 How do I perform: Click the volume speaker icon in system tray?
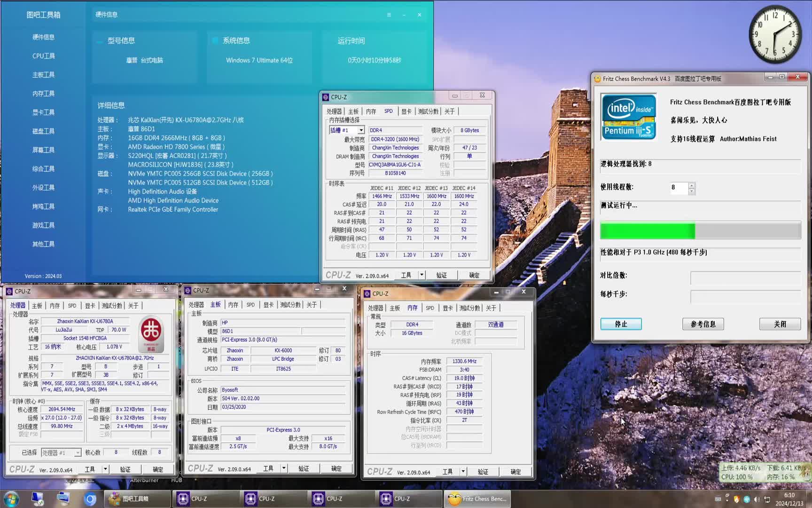pyautogui.click(x=757, y=499)
